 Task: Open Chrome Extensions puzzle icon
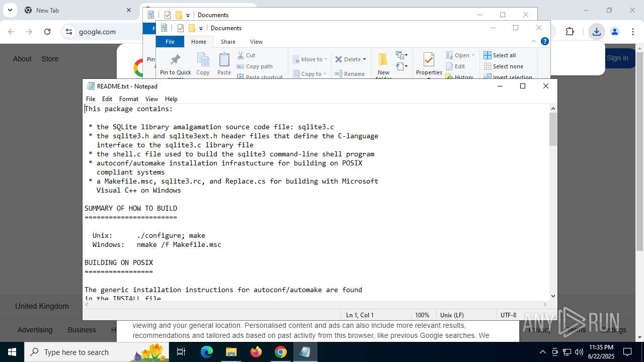click(570, 32)
